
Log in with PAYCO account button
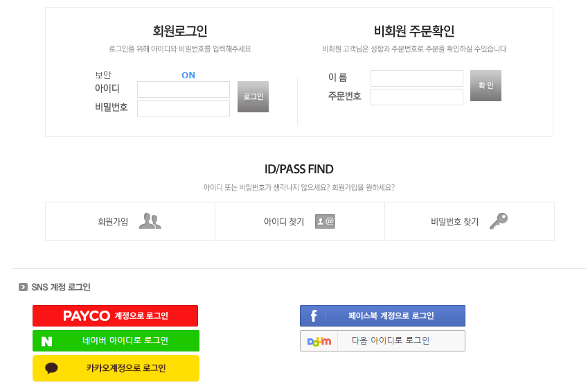click(x=116, y=316)
